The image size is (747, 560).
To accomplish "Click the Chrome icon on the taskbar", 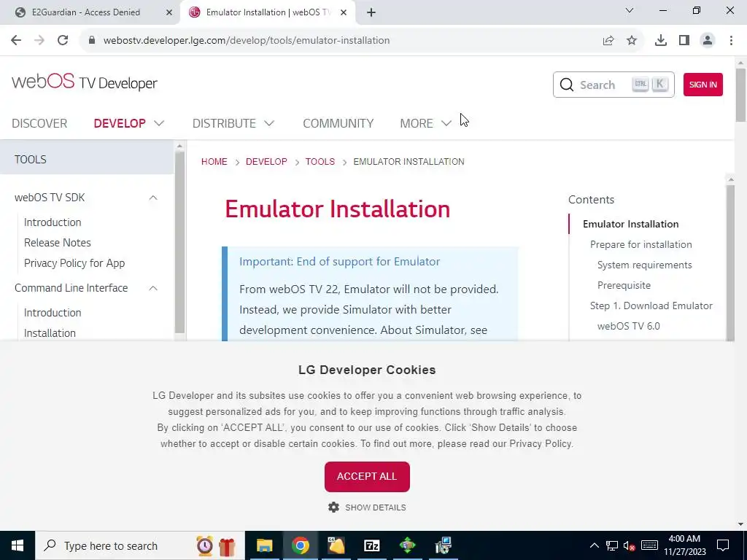I will click(x=300, y=545).
